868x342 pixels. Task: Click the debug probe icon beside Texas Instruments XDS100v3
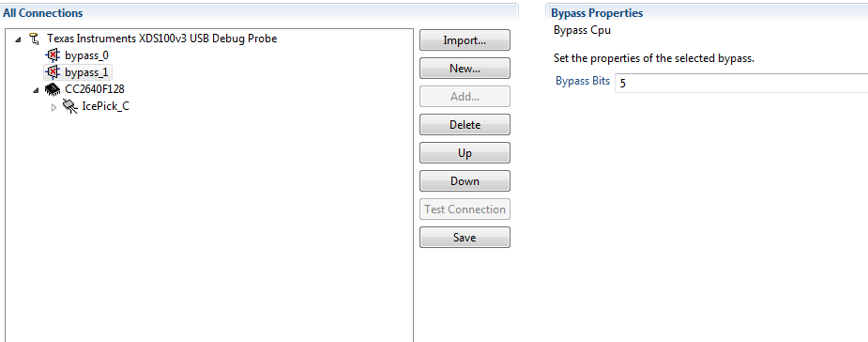[x=35, y=39]
